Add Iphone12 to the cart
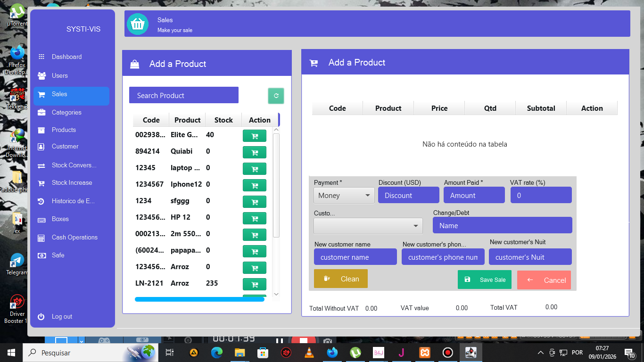Viewport: 644px width, 362px height. pos(255,185)
